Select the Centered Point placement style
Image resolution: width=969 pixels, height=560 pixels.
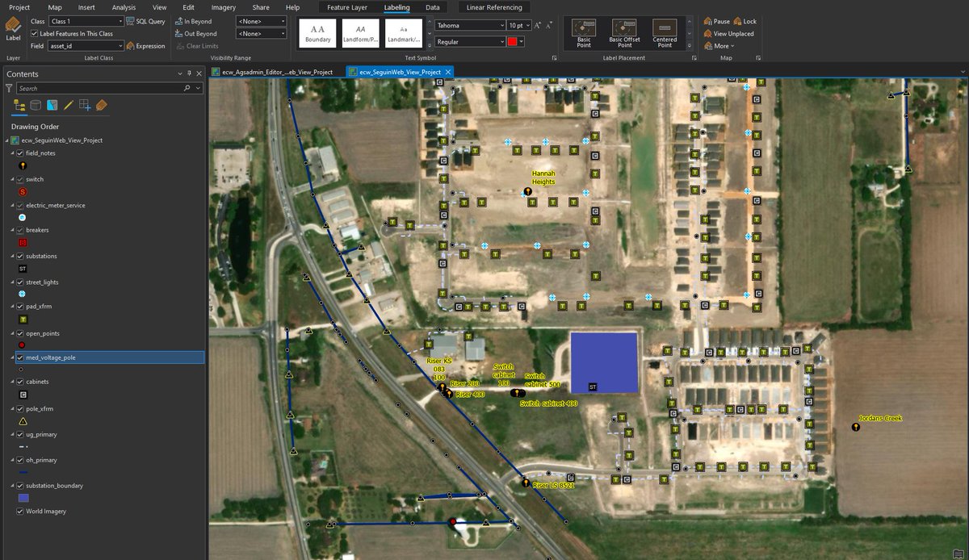(x=665, y=33)
